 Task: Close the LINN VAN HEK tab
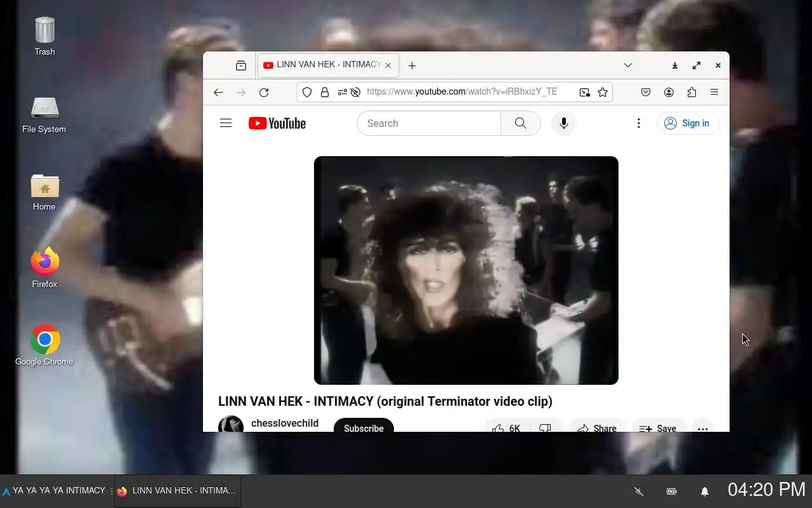pos(388,65)
